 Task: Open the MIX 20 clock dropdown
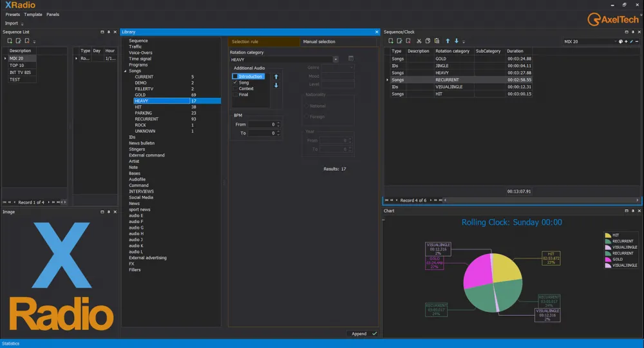pyautogui.click(x=614, y=41)
